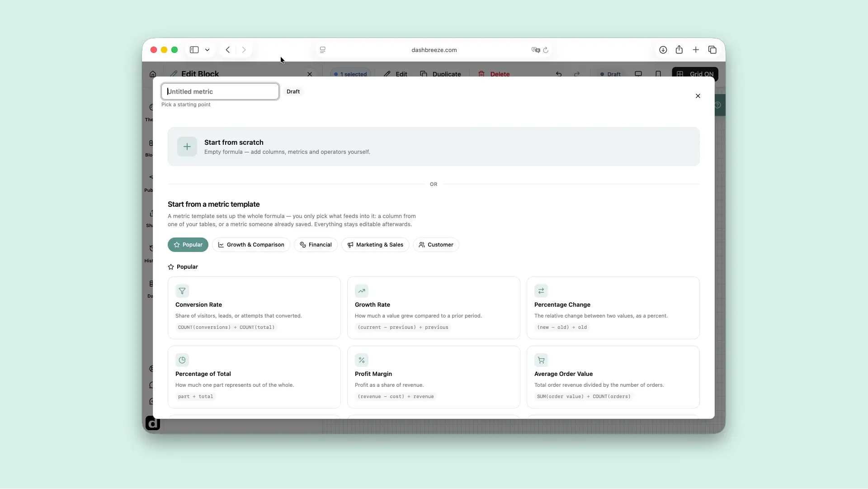Viewport: 868px width, 489px height.
Task: Show the Customer templates tab
Action: point(436,245)
